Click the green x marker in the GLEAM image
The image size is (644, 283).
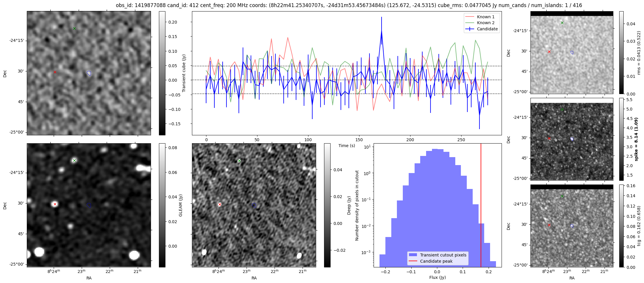pos(74,161)
